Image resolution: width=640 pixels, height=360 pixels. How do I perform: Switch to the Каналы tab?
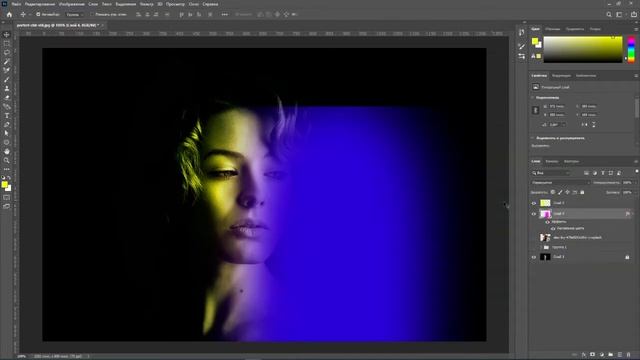click(552, 161)
